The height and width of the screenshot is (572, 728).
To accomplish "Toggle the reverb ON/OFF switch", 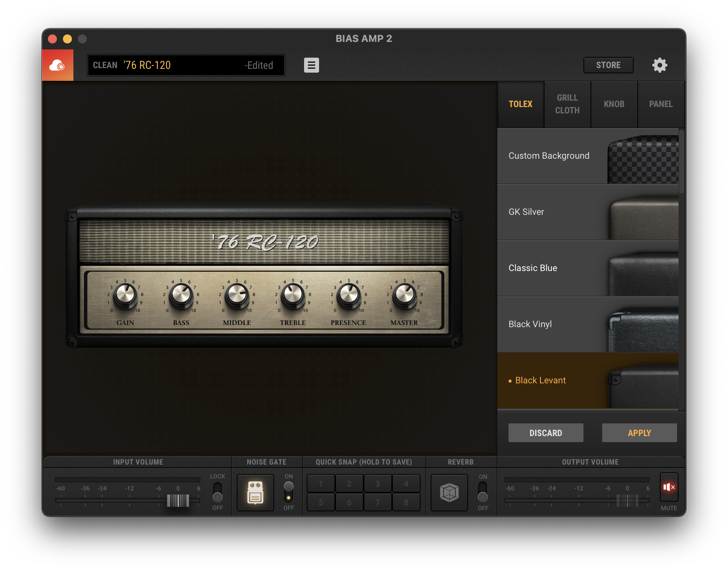I will (483, 492).
